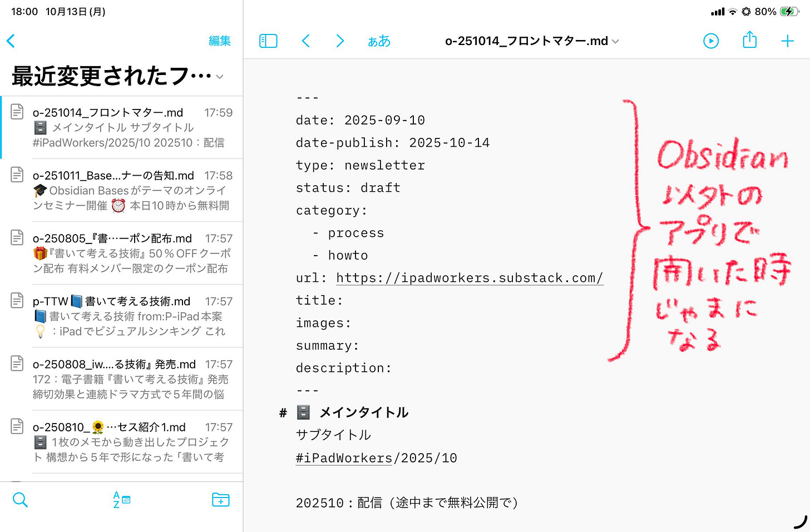Navigate forward with editor right chevron
The width and height of the screenshot is (810, 532).
(x=340, y=41)
